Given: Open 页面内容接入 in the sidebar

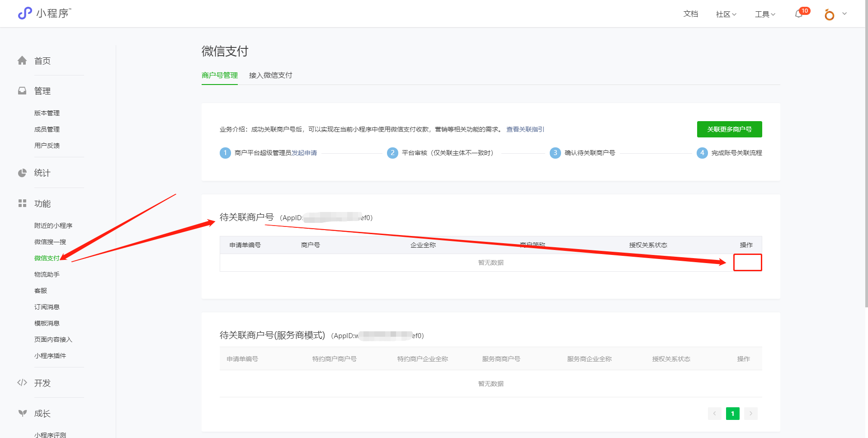Looking at the screenshot, I should tap(53, 339).
